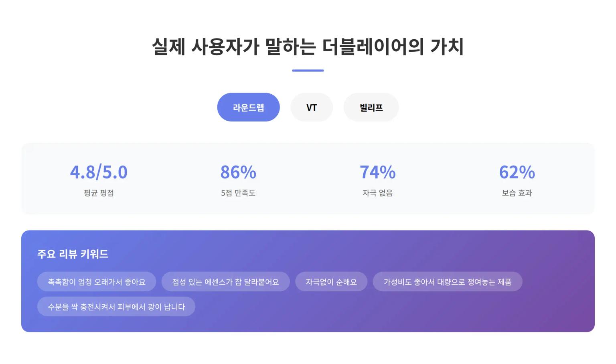This screenshot has height=364, width=616.
Task: Click the 5점 만족도 label
Action: click(x=237, y=193)
